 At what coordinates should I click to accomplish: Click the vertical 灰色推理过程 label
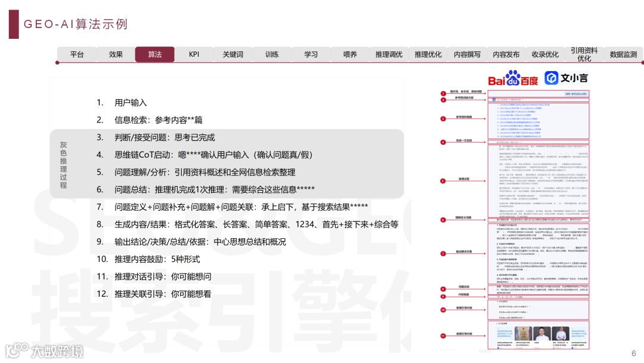[63, 165]
